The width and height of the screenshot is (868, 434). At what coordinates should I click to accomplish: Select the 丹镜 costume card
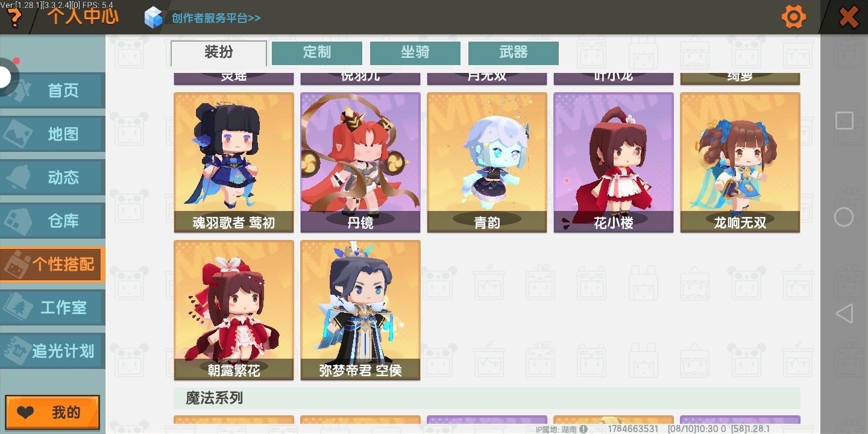click(360, 162)
